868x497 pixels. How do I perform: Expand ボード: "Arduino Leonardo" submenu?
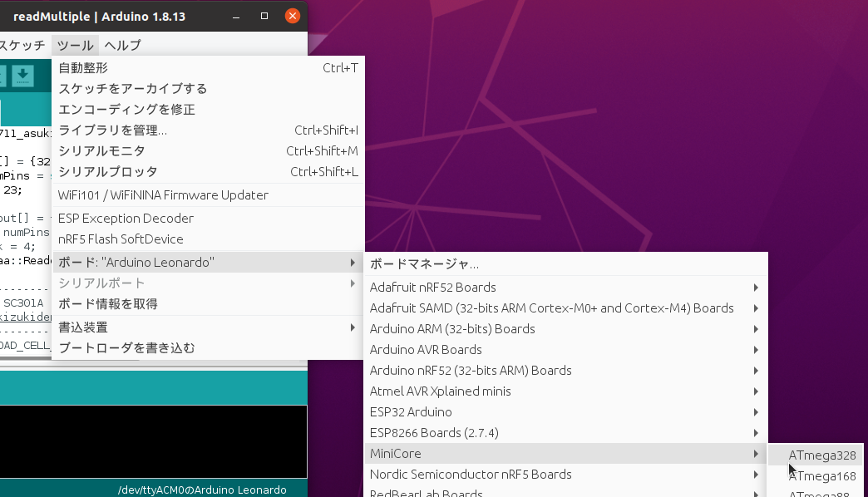pyautogui.click(x=208, y=263)
